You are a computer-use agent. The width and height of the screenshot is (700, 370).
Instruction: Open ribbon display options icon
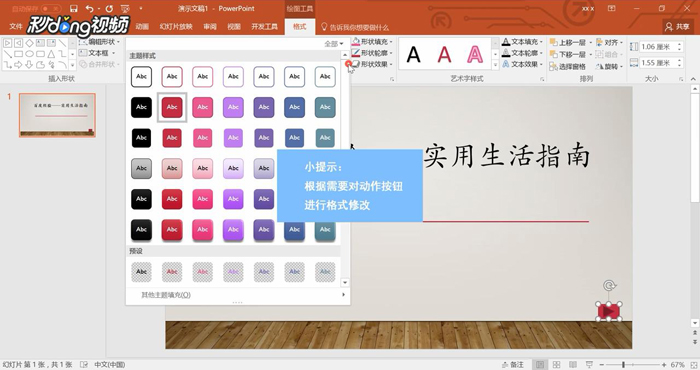point(612,8)
